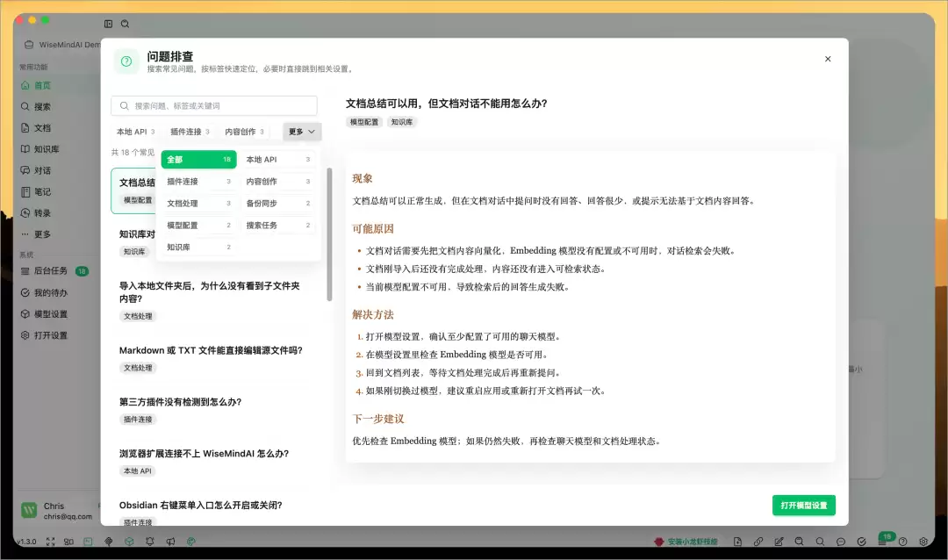Click the 打开模型设置 button
Viewport: 948px width, 560px height.
[x=803, y=506]
